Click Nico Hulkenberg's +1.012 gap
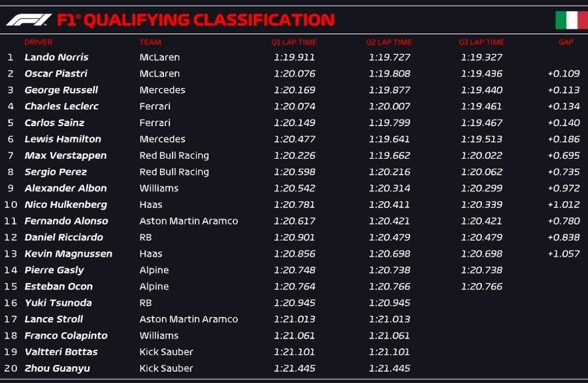This screenshot has width=588, height=383. point(564,205)
